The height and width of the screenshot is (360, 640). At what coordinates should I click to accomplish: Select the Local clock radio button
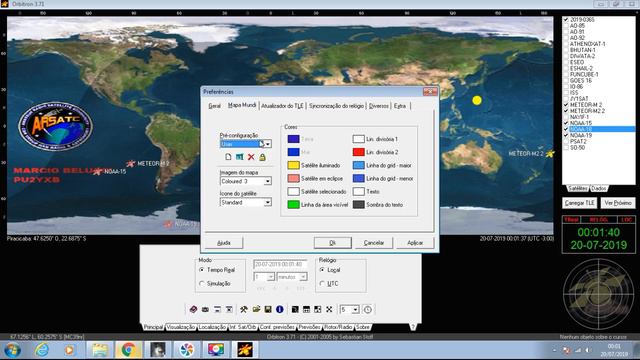pyautogui.click(x=322, y=270)
